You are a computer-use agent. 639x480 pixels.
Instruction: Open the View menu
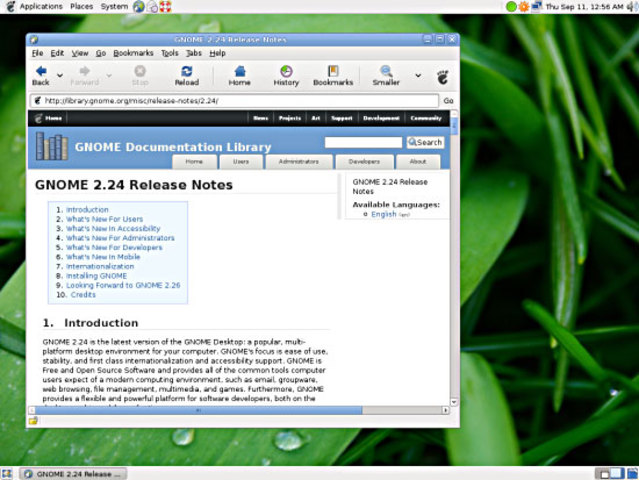[x=80, y=53]
